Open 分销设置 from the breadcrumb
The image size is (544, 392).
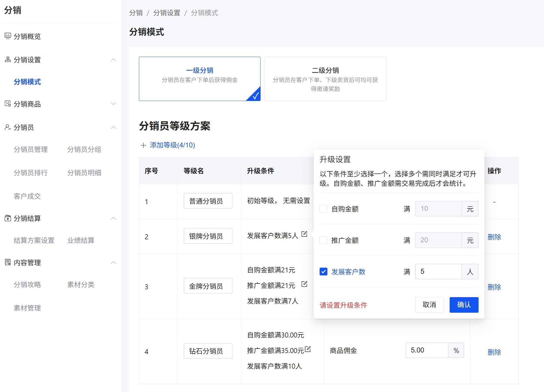[x=166, y=13]
